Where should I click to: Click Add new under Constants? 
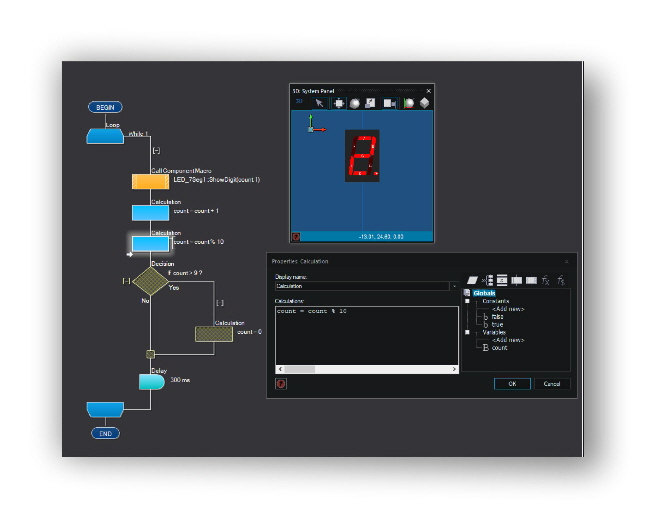[508, 309]
